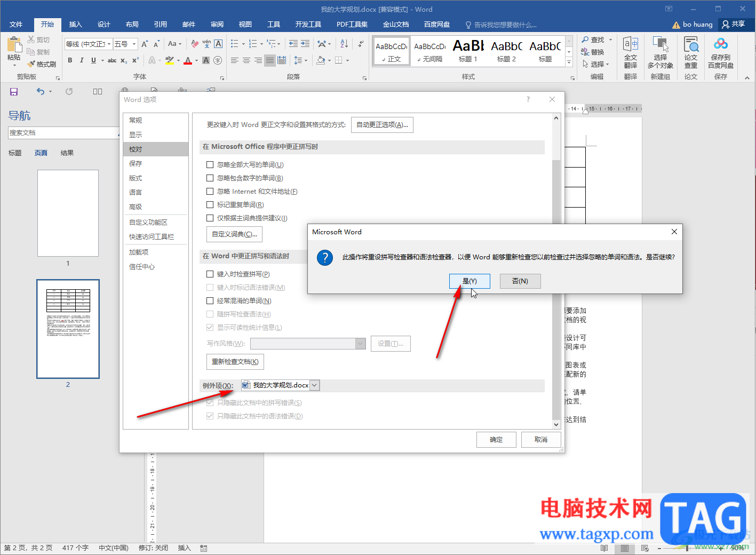Image resolution: width=756 pixels, height=555 pixels.
Task: Open the font color dropdown arrow
Action: pos(197,61)
